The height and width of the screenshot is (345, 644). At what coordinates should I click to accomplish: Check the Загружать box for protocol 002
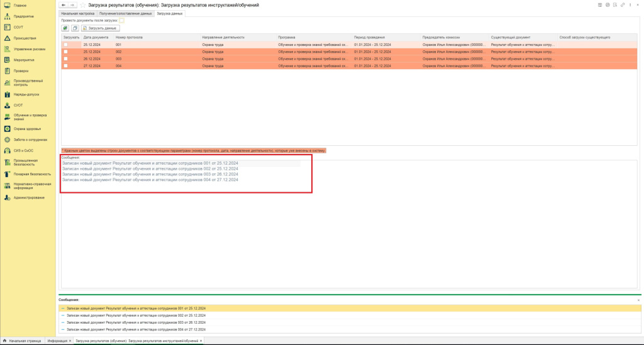point(65,52)
